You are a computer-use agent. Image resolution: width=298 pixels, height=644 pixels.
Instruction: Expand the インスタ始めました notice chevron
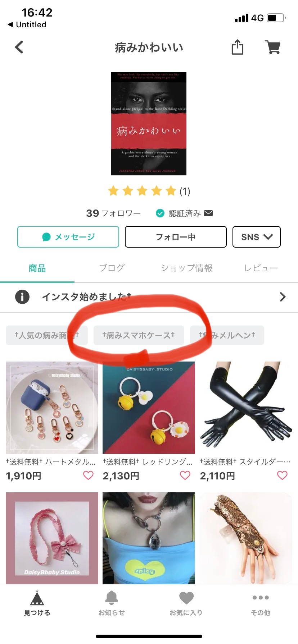pos(283,297)
